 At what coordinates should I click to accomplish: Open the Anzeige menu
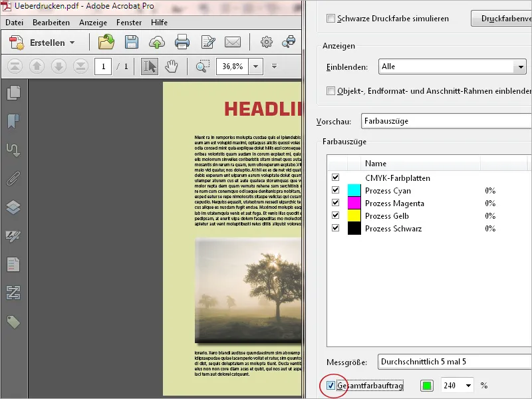[x=93, y=23]
